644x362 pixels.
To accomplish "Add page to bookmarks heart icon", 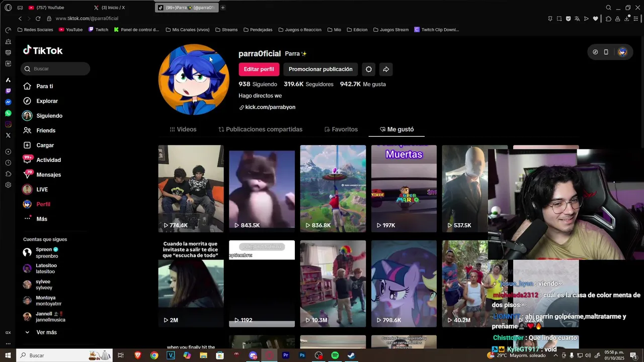I will pos(596,19).
